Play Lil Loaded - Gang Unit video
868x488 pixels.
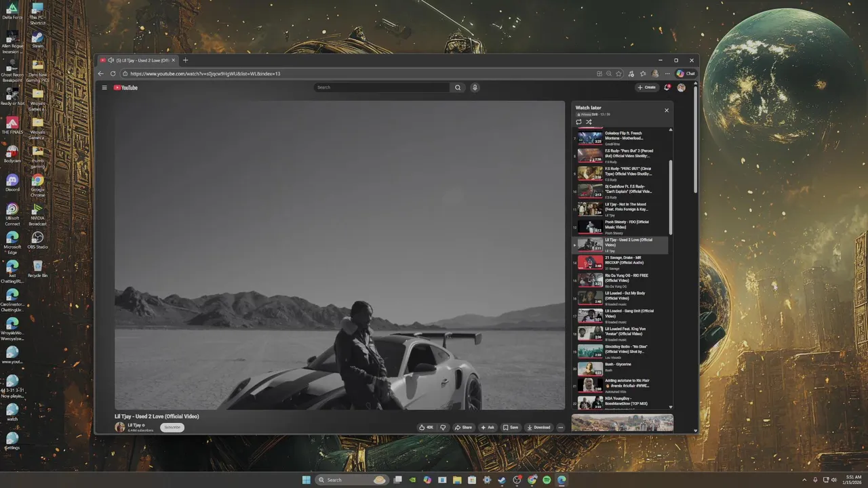(x=620, y=316)
